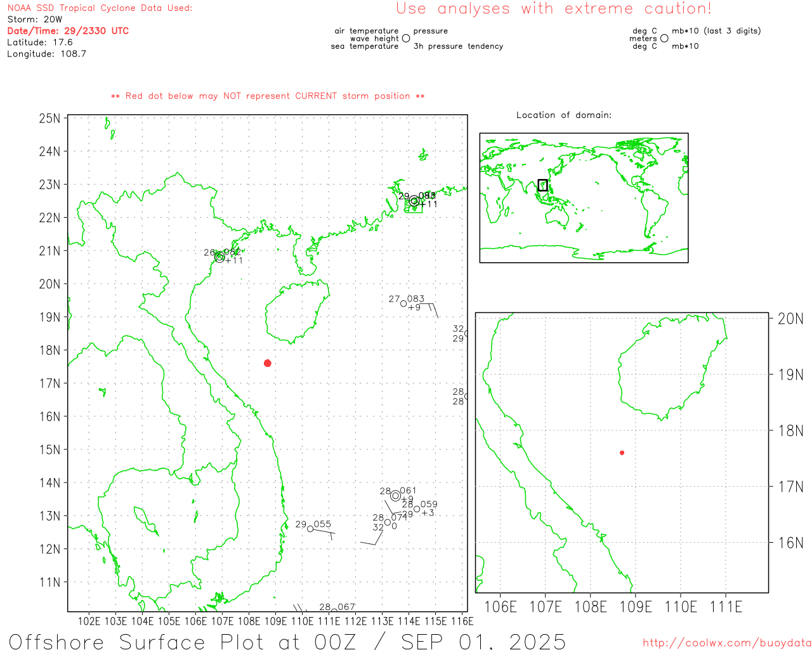
Task: Select the legend circle beside 'wave height'
Action: pos(406,39)
